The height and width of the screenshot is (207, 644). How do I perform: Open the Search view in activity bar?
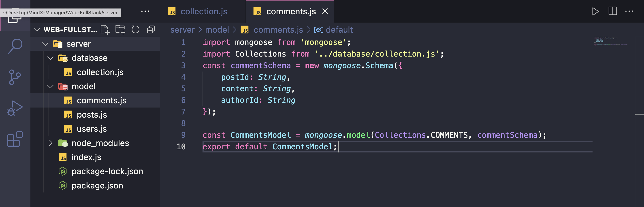tap(15, 46)
